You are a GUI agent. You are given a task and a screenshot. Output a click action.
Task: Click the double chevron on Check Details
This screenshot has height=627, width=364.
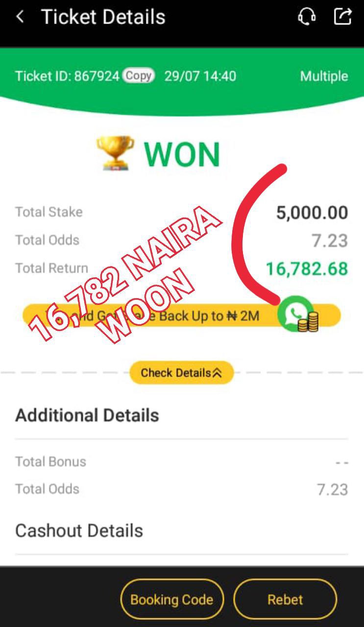(217, 373)
